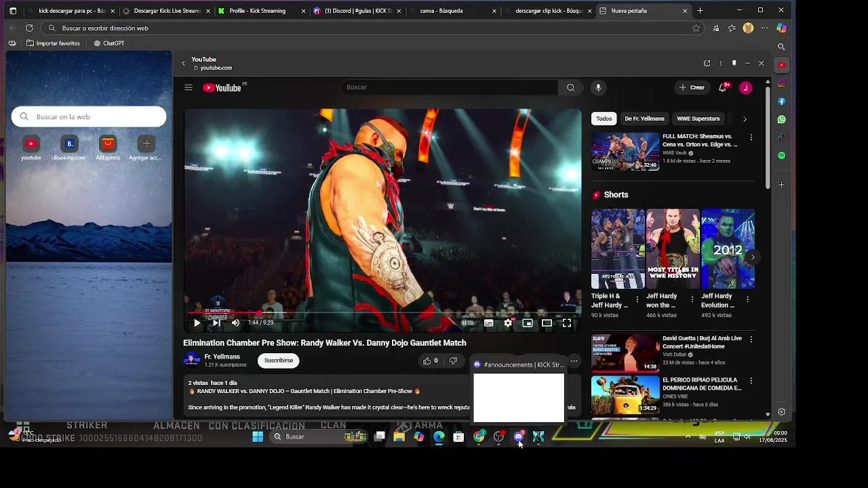Open options for David Guetta video
Screen dimensions: 868x488
[x=751, y=339]
